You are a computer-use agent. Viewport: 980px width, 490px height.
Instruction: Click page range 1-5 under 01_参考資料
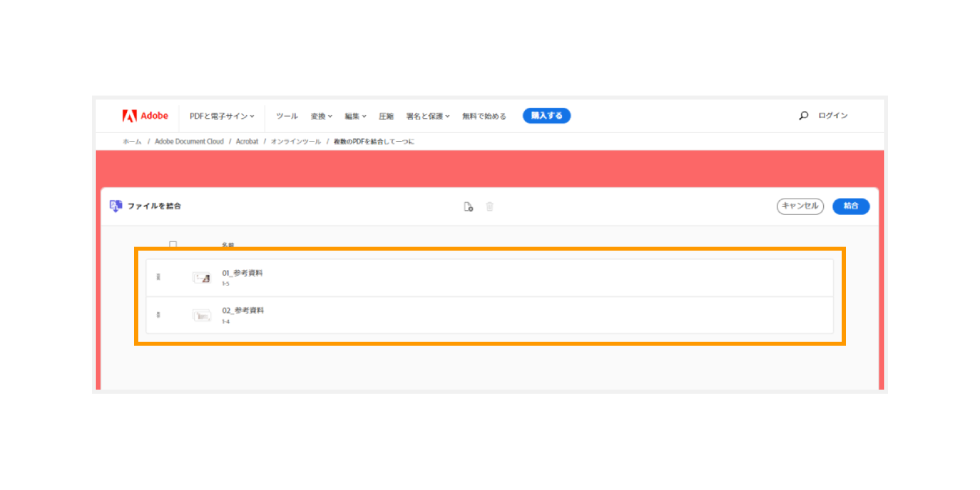click(x=225, y=284)
